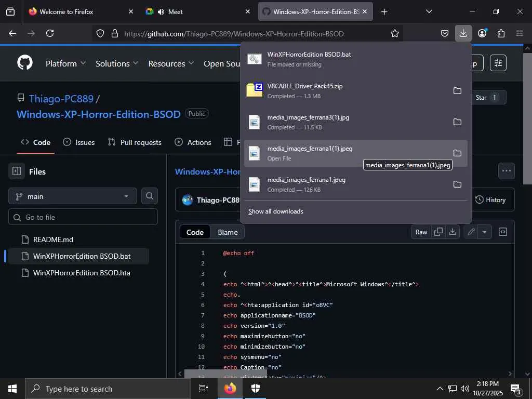Viewport: 532px width, 399px height.
Task: Close the Downloads panel via toolbar download button
Action: click(x=463, y=33)
